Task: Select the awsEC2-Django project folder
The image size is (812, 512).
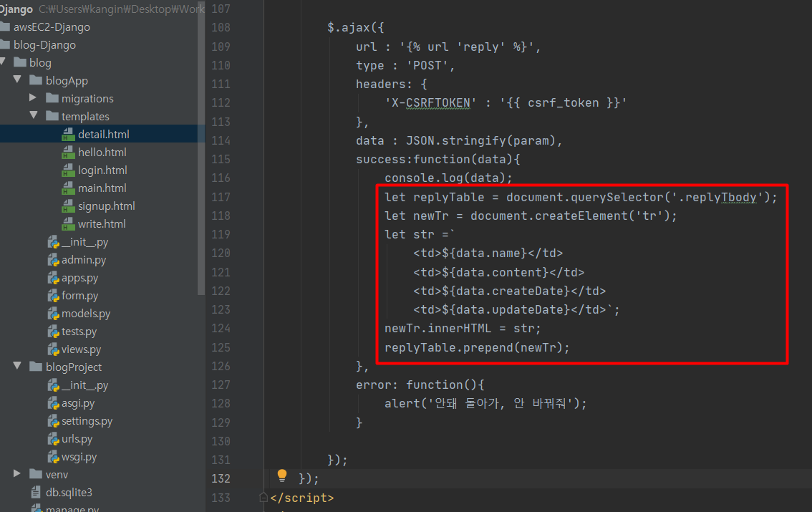Action: 52,27
